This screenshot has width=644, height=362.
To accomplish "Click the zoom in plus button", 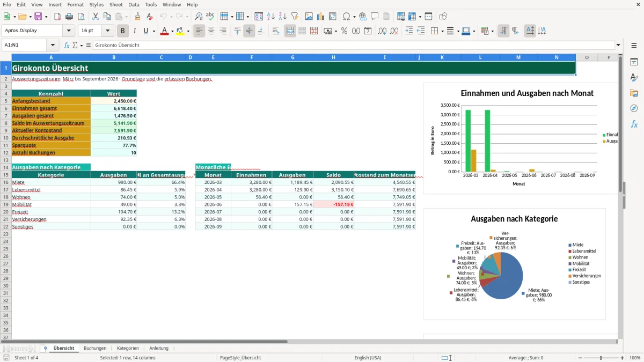I will point(623,358).
